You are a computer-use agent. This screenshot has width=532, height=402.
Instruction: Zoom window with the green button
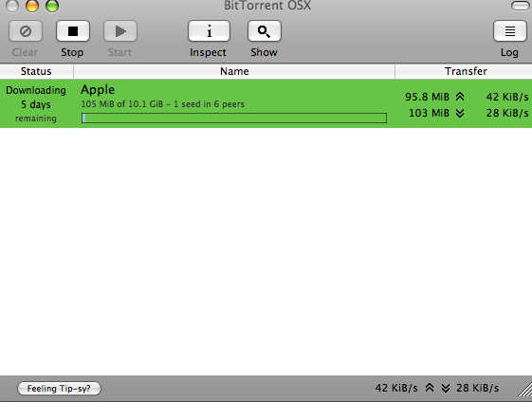click(52, 6)
